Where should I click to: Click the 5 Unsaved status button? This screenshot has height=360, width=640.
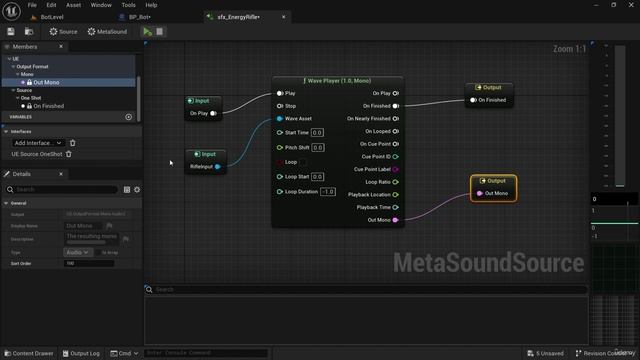[545, 353]
